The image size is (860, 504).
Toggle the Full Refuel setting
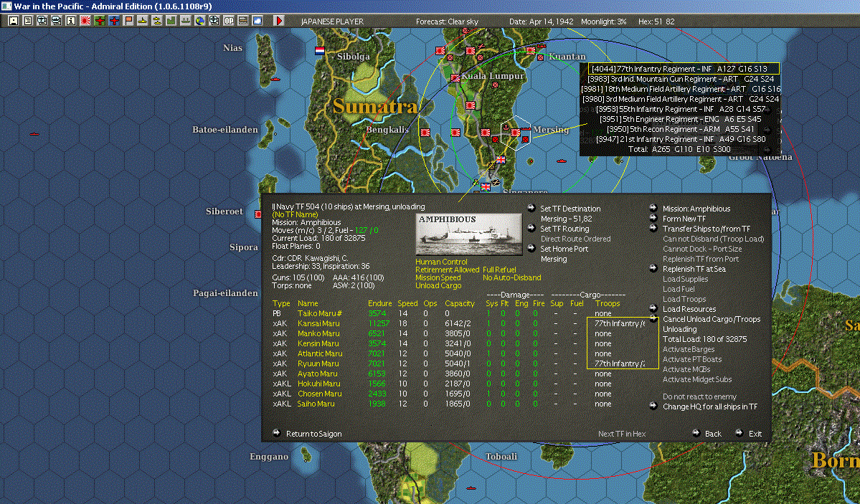[499, 270]
